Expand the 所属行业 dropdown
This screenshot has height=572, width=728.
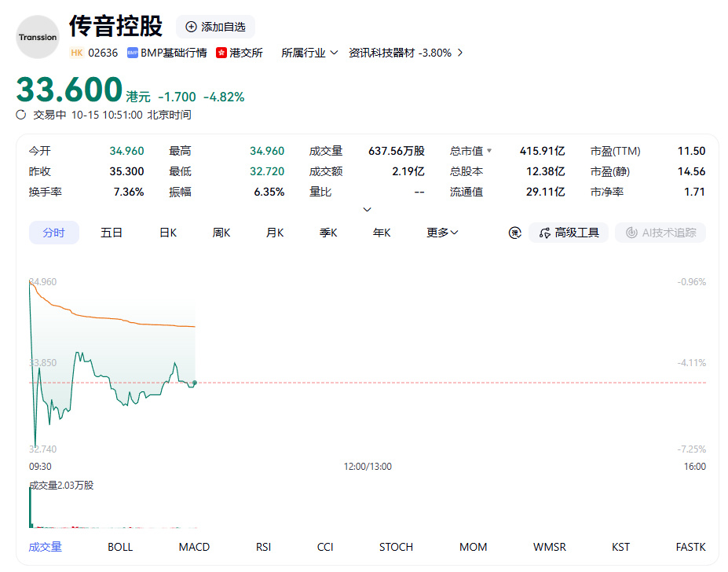pos(309,53)
